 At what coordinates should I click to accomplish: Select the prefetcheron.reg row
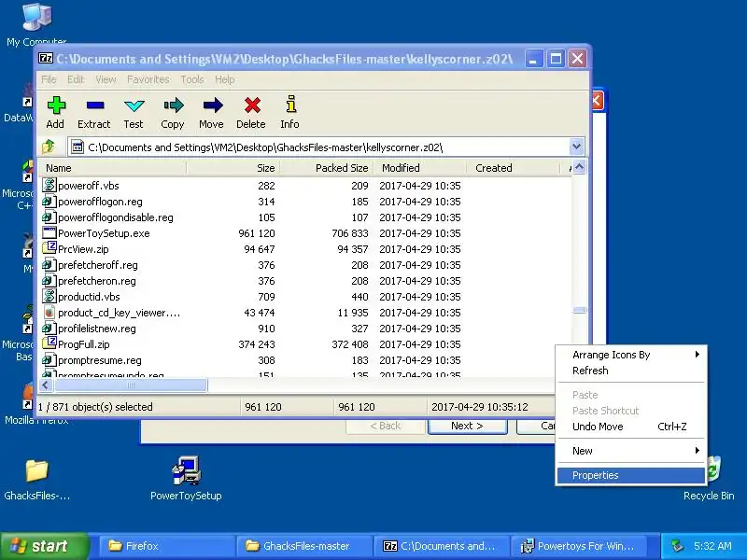[x=305, y=281]
